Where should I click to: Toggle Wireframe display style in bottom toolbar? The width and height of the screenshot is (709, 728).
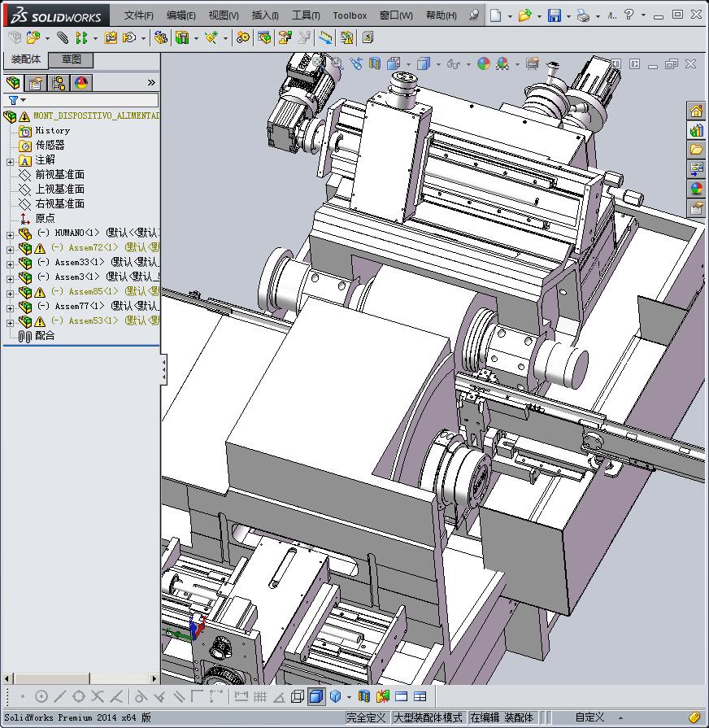click(298, 696)
